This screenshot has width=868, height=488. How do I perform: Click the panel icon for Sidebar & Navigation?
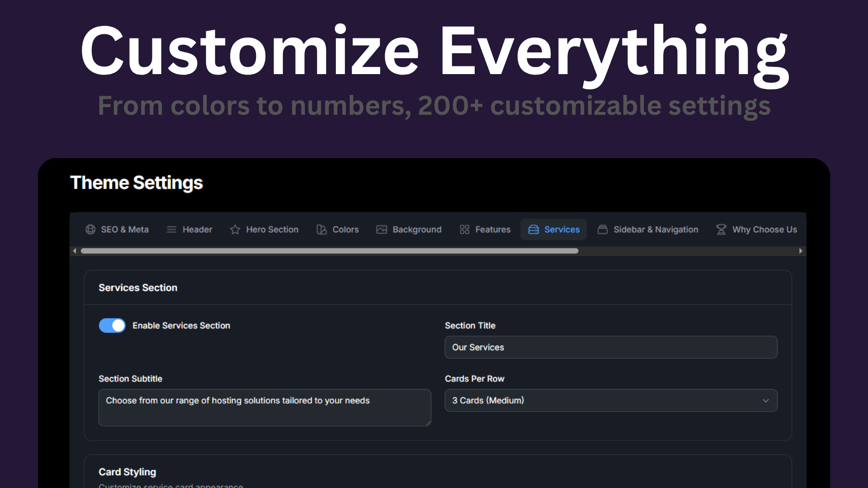(603, 230)
